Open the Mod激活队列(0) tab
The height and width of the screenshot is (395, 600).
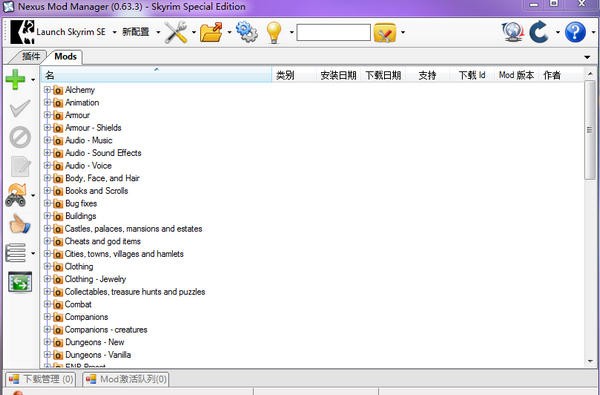(x=126, y=379)
